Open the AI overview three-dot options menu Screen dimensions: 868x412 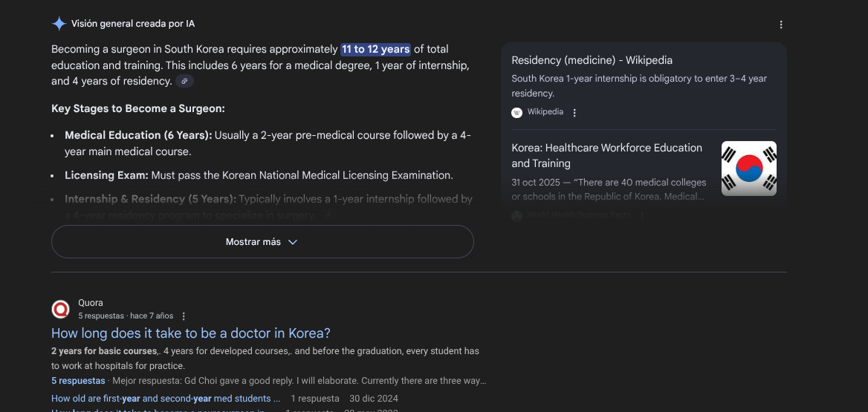pos(781,24)
